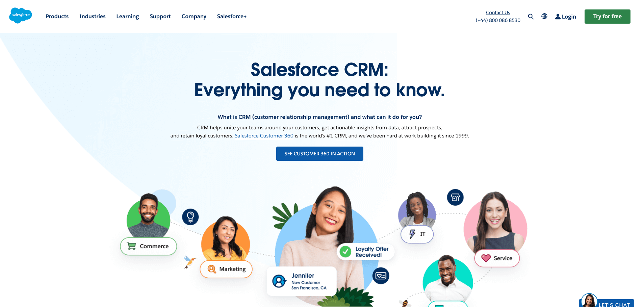
Task: Open the Salesforce+ menu
Action: click(232, 16)
